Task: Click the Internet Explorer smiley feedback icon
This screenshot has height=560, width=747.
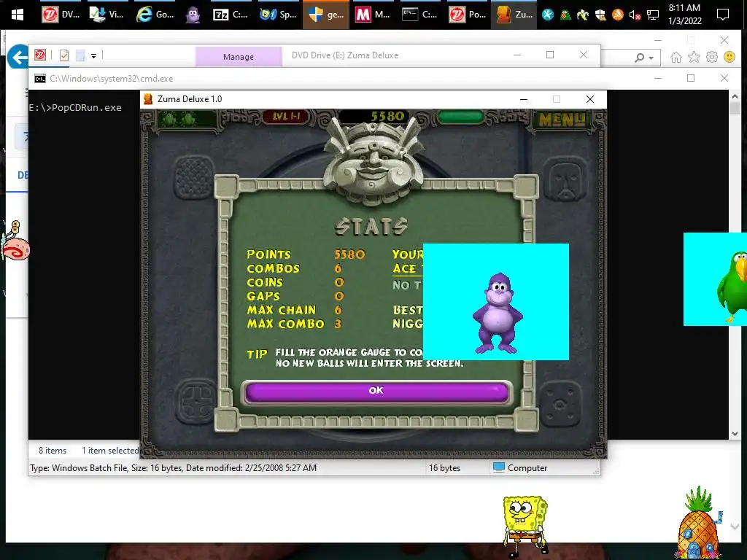Action: coord(729,57)
